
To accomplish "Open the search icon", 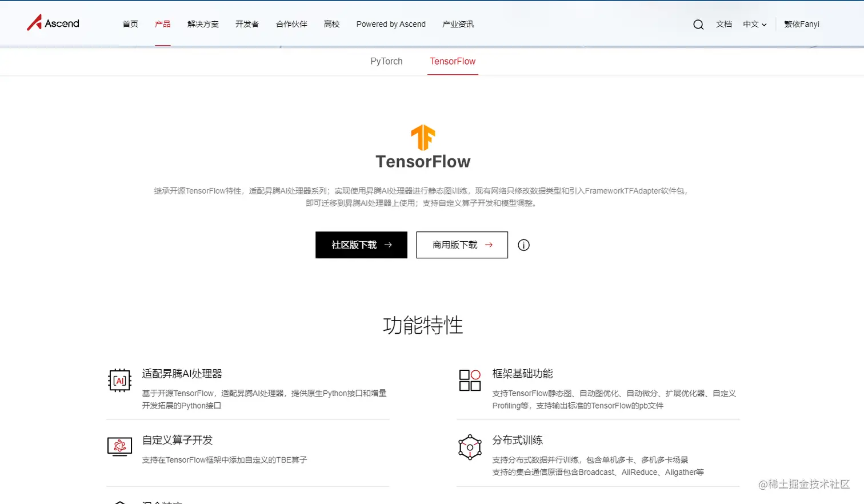I will pos(698,25).
